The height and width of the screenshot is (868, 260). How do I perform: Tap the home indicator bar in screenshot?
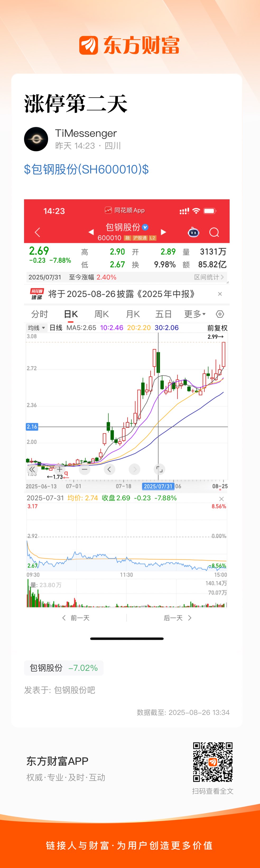[x=127, y=639]
